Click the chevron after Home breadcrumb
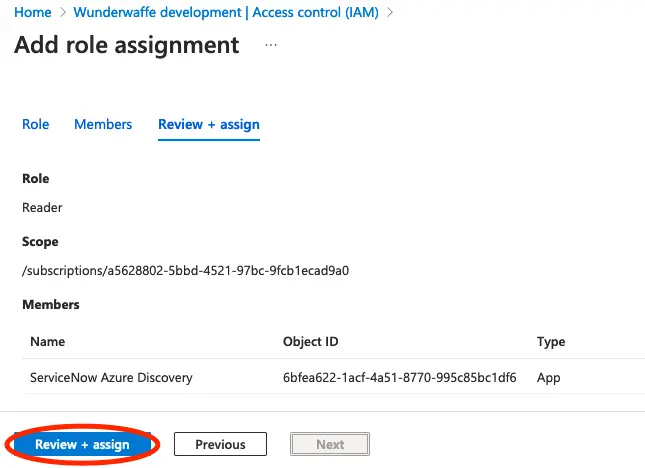The height and width of the screenshot is (468, 645). tap(65, 12)
